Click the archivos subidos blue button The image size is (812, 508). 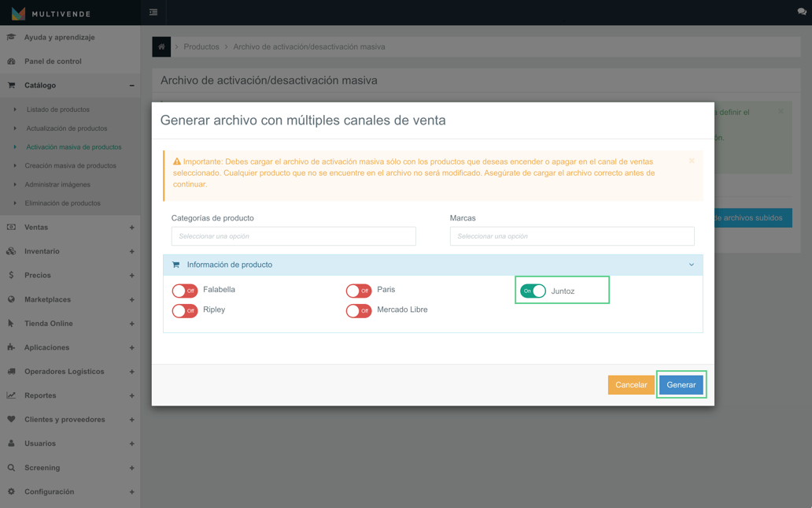[x=753, y=217]
